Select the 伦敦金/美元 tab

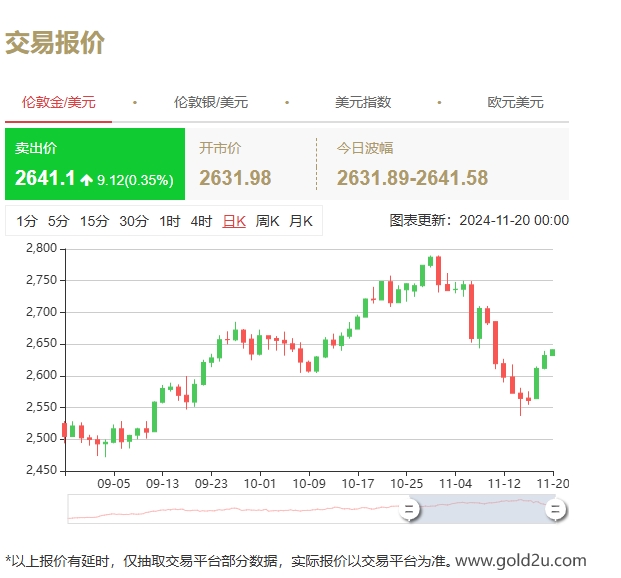click(x=59, y=102)
